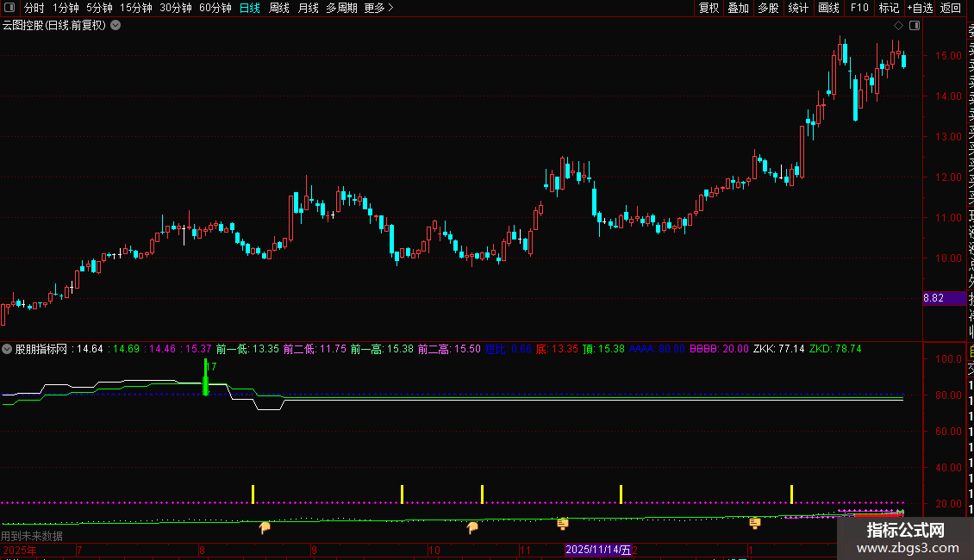Viewport: 974px width, 560px height.
Task: Switch to 日线 daily chart
Action: [250, 8]
